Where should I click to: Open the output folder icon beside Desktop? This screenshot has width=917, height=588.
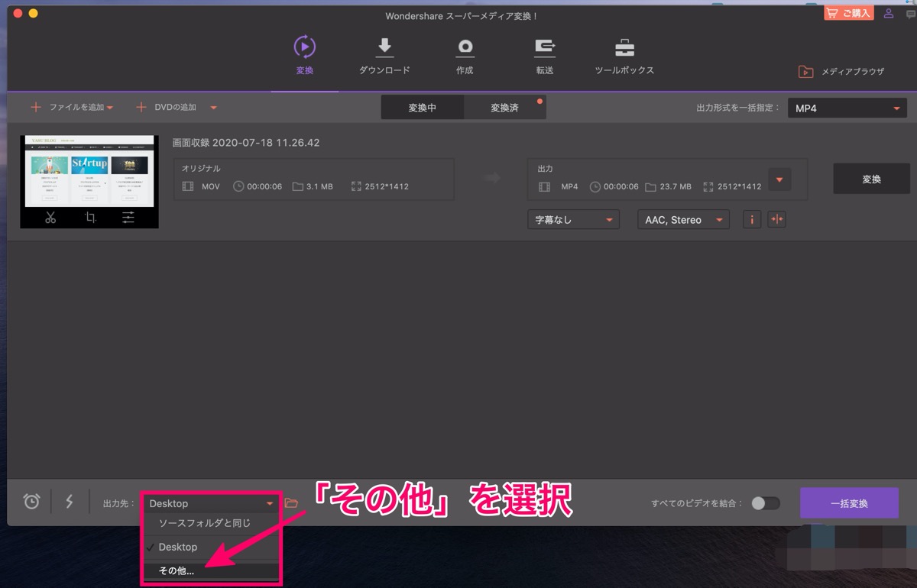pos(291,503)
